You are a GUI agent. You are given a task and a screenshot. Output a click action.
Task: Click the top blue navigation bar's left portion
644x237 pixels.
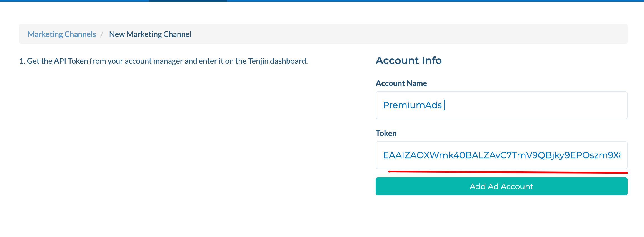pyautogui.click(x=74, y=1)
